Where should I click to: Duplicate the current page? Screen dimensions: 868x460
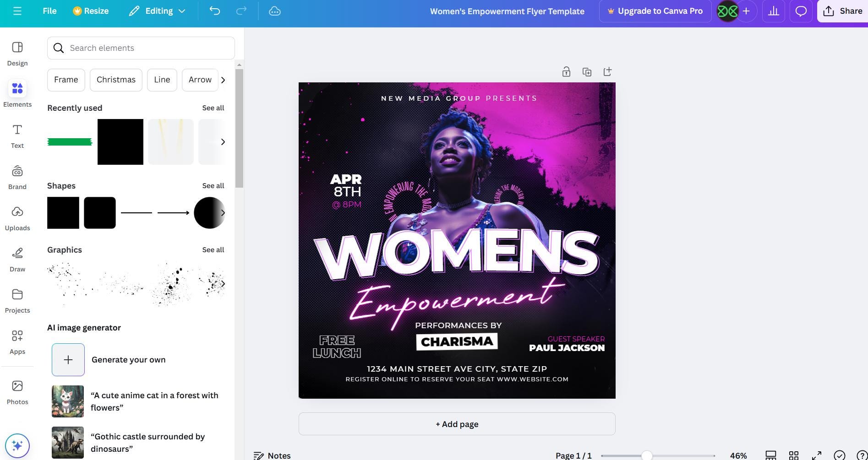pyautogui.click(x=587, y=71)
